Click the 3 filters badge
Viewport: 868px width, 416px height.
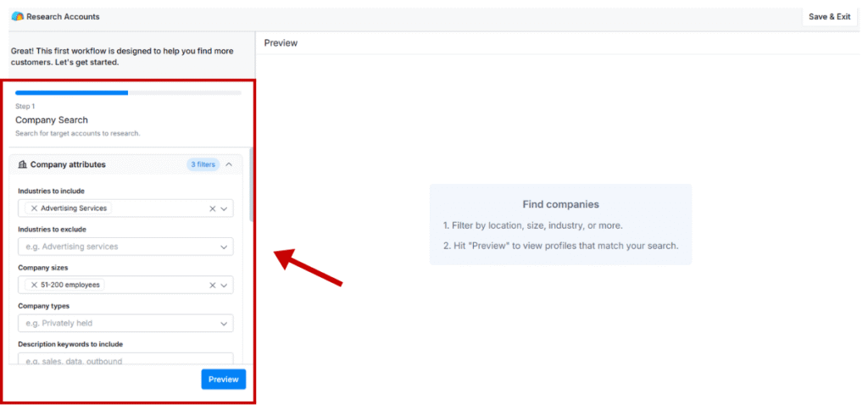(x=203, y=164)
